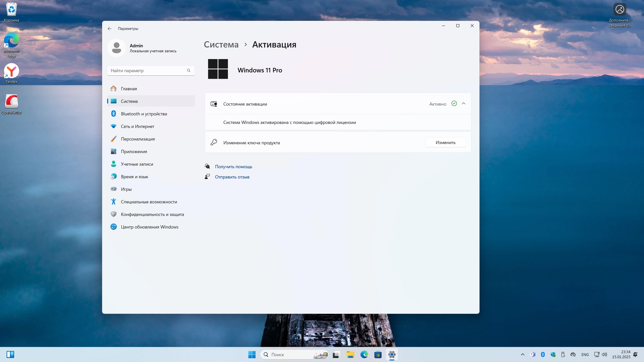Viewport: 644px width, 362px height.
Task: Select Приложения in the sidebar
Action: pos(134,152)
